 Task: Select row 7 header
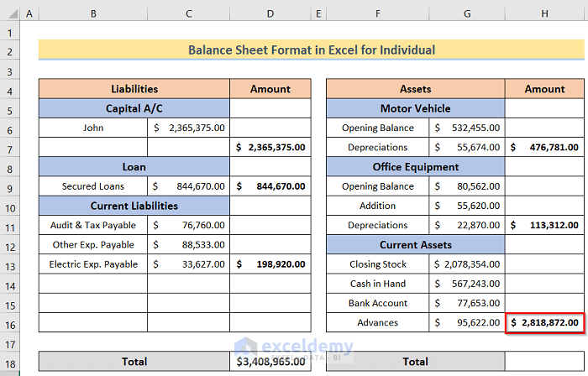[x=9, y=148]
